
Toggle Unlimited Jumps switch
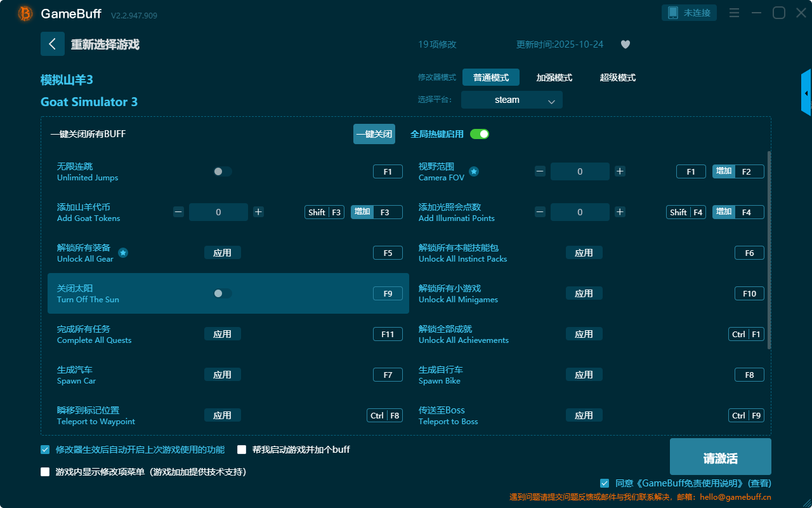tap(222, 171)
